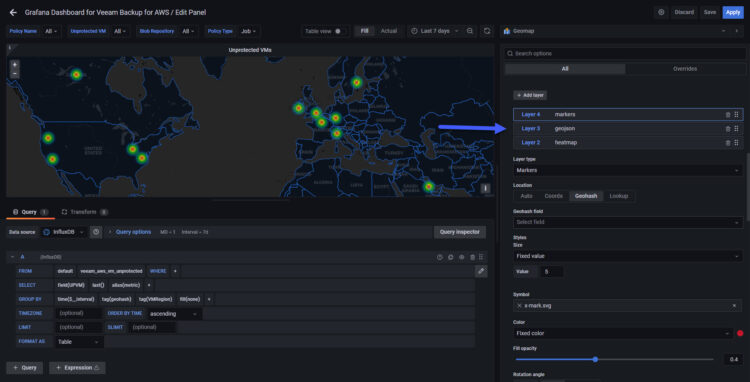Click Add layer button
Image resolution: width=750 pixels, height=382 pixels.
(530, 95)
